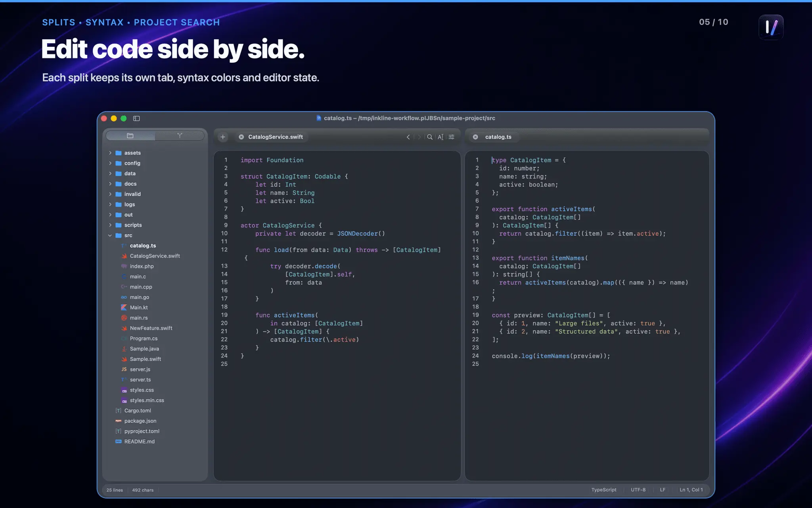812x508 pixels.
Task: Open pyproject.toml file
Action: pos(142,431)
